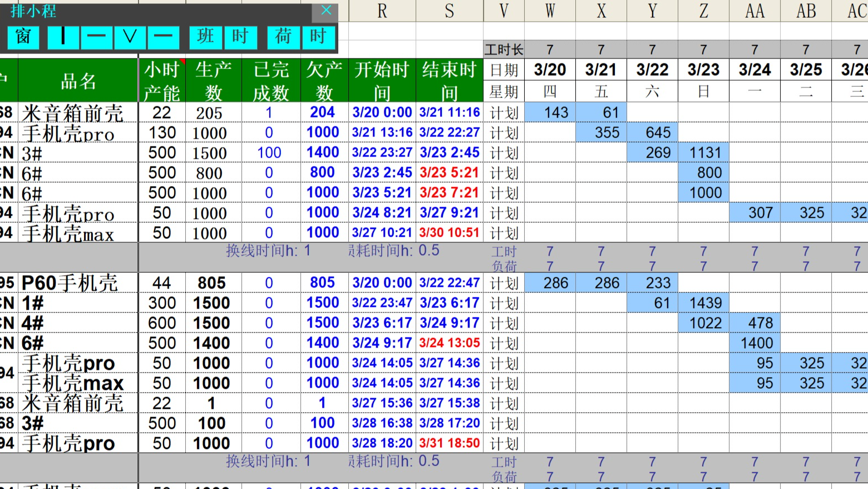
Task: Click planned quantity cell 478
Action: click(755, 323)
